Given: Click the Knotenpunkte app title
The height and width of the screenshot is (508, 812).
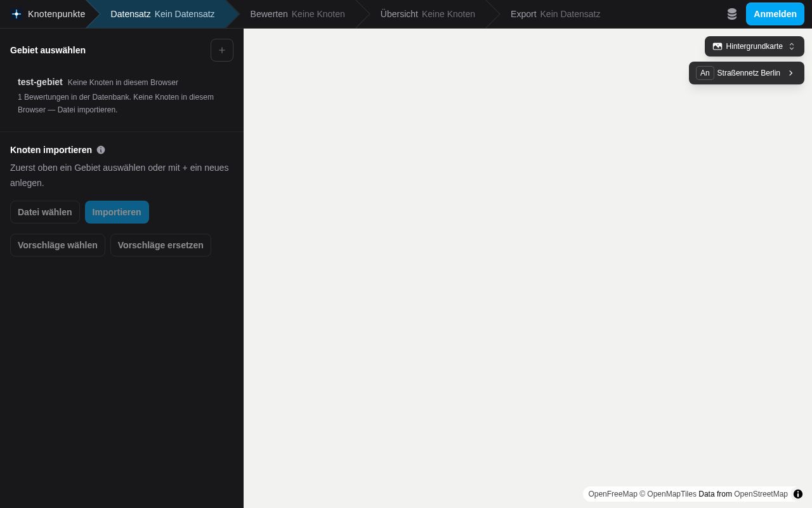Looking at the screenshot, I should pyautogui.click(x=56, y=14).
